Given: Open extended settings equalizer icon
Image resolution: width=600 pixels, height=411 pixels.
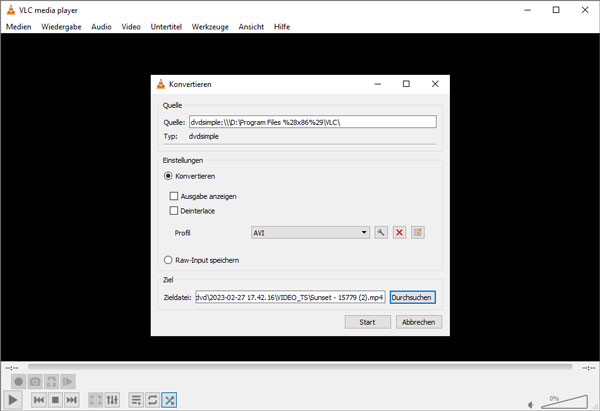Looking at the screenshot, I should click(112, 400).
